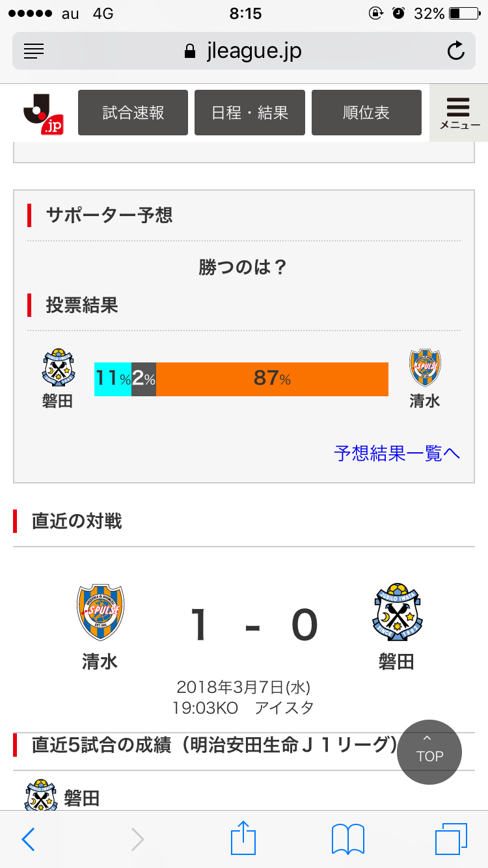Tap the jleague.jp address bar
This screenshot has height=868, width=488.
[x=244, y=51]
